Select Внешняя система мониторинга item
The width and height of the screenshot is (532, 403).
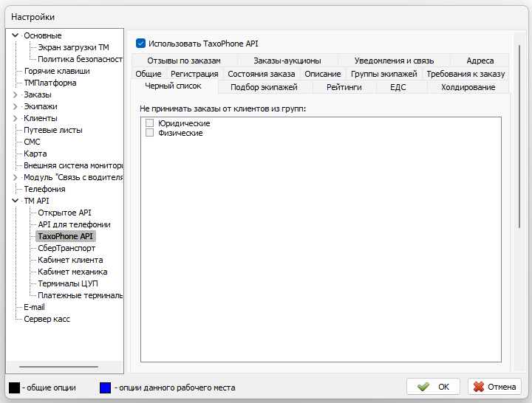click(x=73, y=166)
